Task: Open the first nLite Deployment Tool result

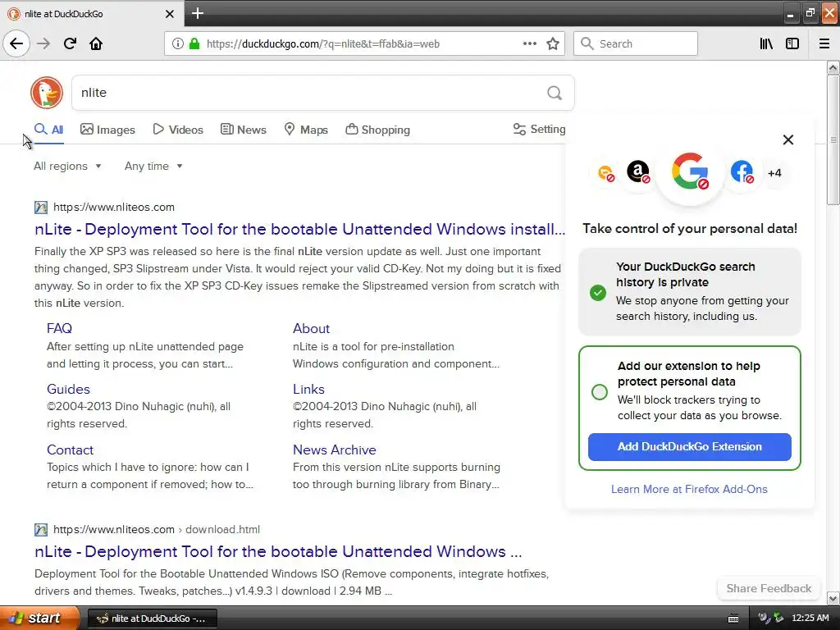Action: 300,230
